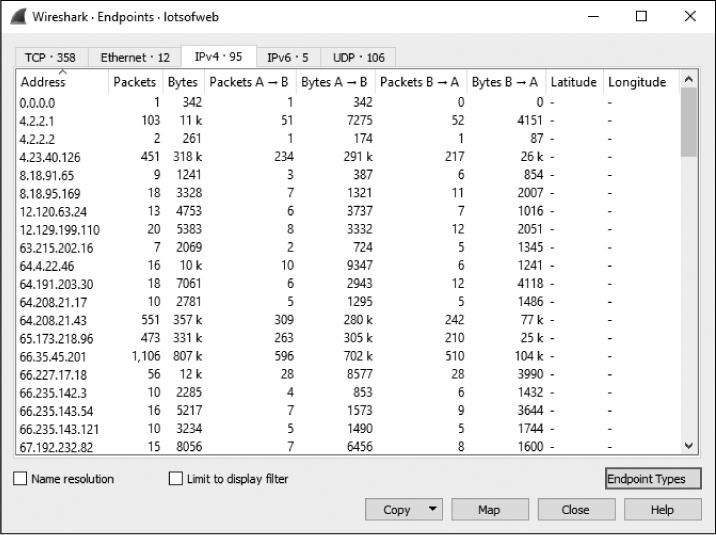716x535 pixels.
Task: Select the 66.235.142.3 endpoint row
Action: coord(348,392)
